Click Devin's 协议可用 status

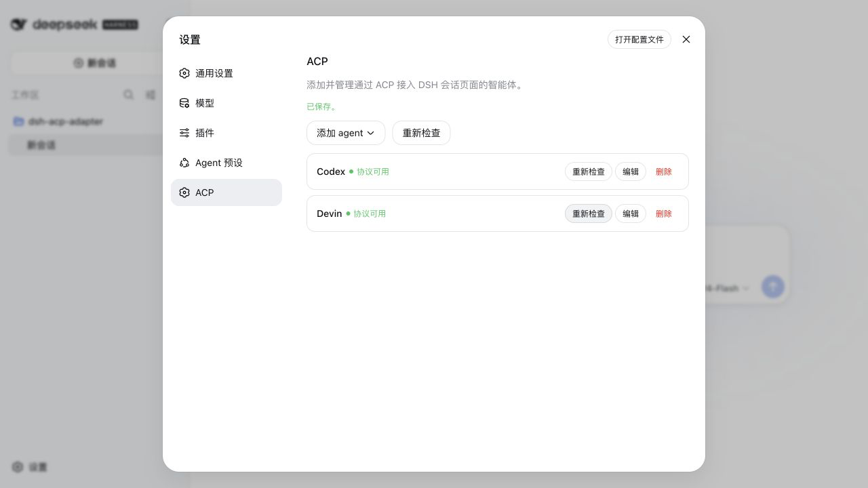370,213
